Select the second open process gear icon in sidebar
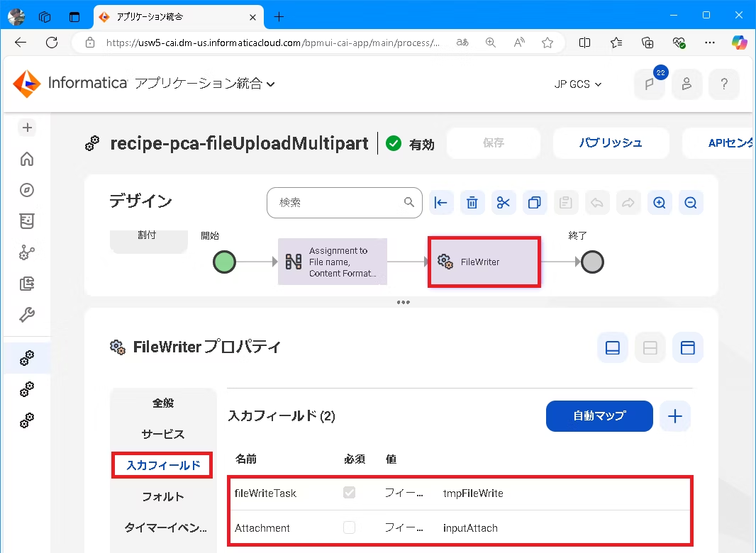This screenshot has height=553, width=756. pyautogui.click(x=27, y=389)
